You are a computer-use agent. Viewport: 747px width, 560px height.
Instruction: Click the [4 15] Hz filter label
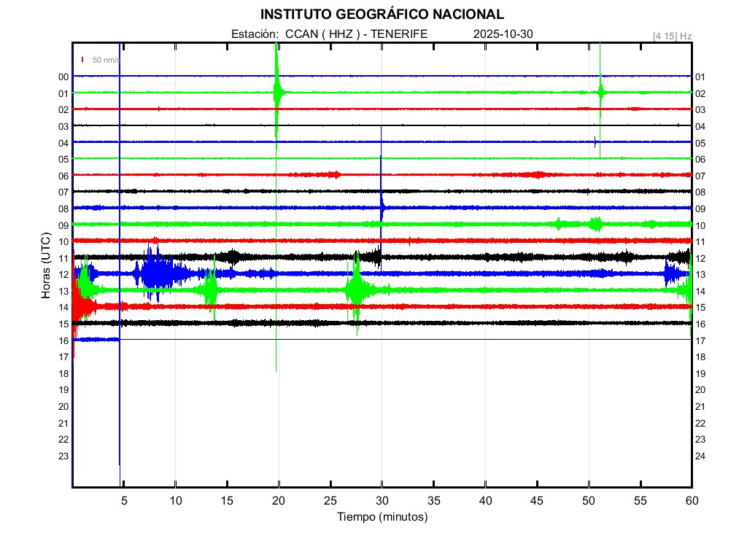click(x=672, y=36)
